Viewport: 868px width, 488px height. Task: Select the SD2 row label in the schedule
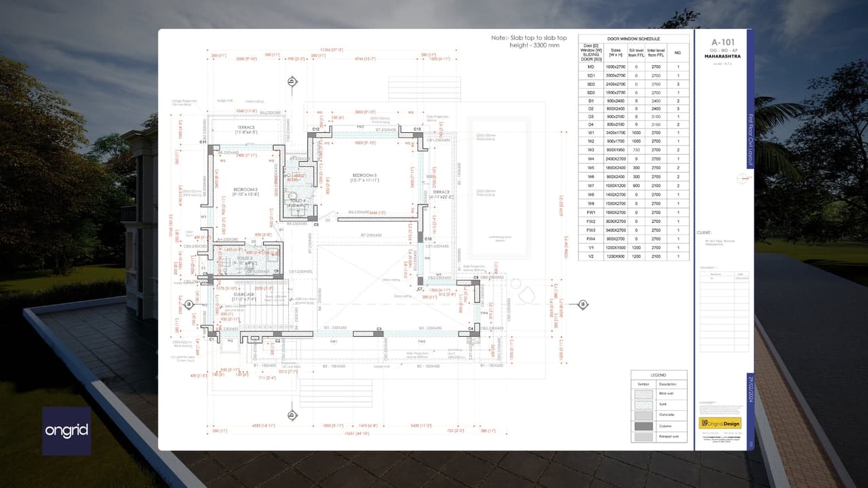pos(591,84)
